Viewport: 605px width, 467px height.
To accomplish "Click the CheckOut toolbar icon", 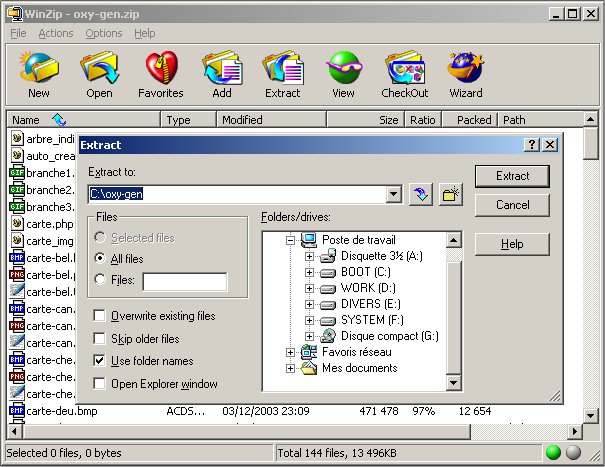I will pyautogui.click(x=404, y=68).
